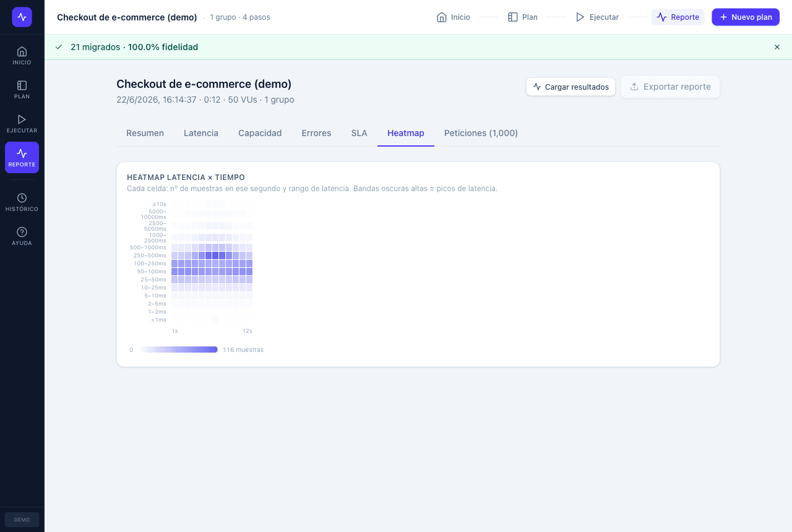Create a new plan with Nuevo plan
Image resolution: width=792 pixels, height=532 pixels.
point(746,17)
